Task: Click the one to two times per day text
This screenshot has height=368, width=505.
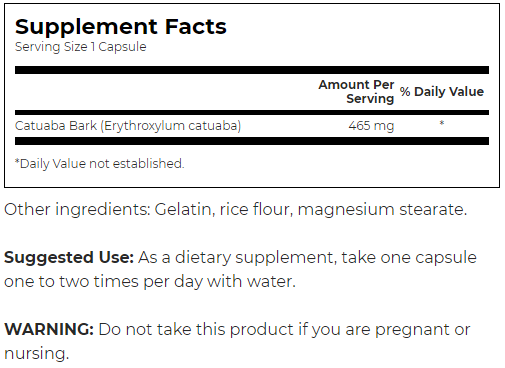Action: pyautogui.click(x=103, y=282)
